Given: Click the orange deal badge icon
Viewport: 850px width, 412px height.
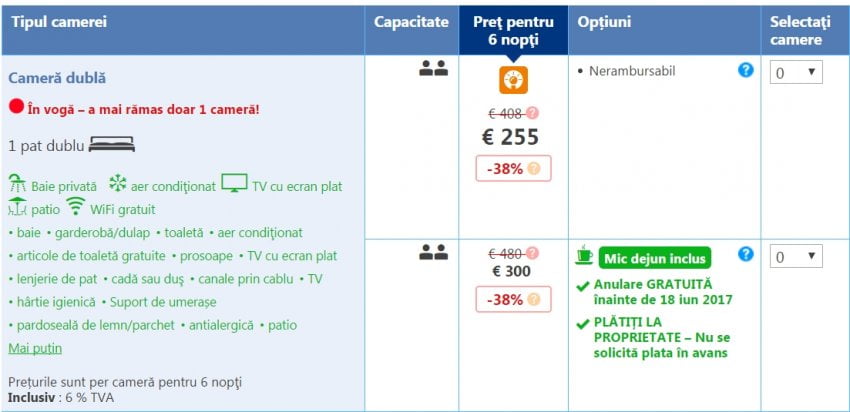Looking at the screenshot, I should click(x=514, y=79).
